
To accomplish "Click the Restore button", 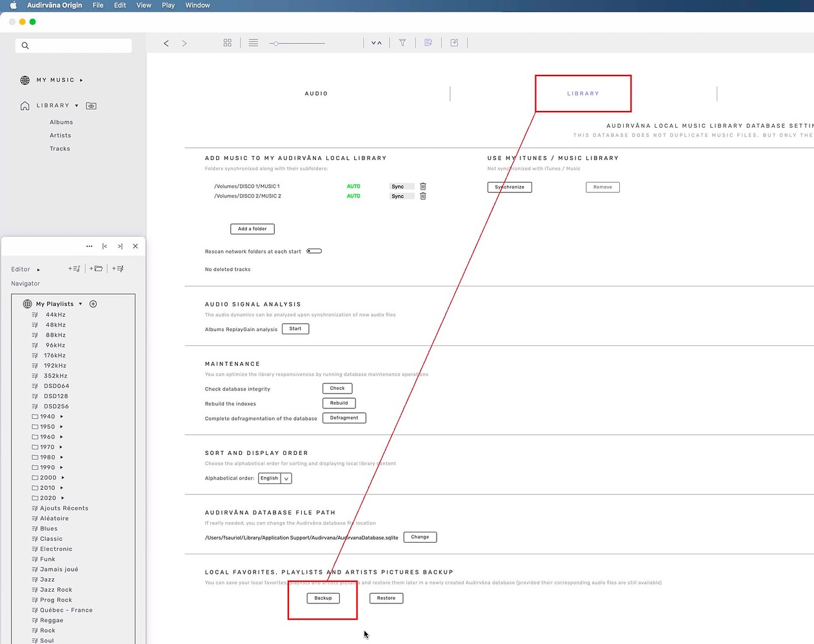I will point(386,598).
